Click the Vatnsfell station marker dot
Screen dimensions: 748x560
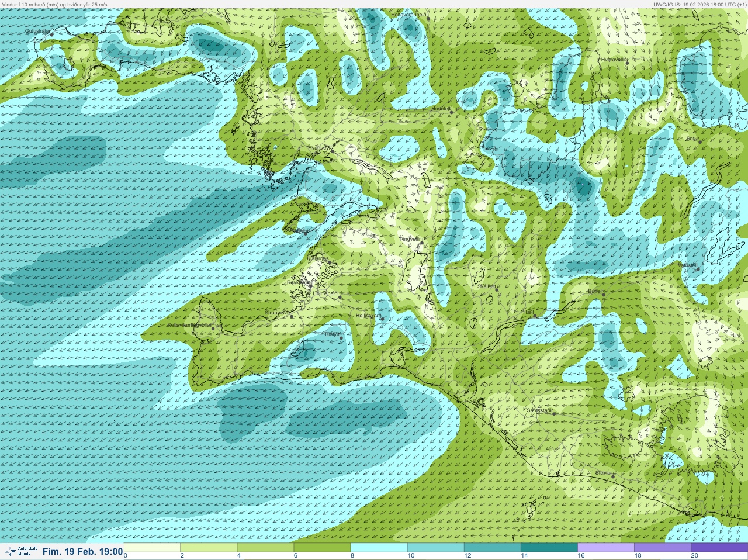[x=698, y=269]
